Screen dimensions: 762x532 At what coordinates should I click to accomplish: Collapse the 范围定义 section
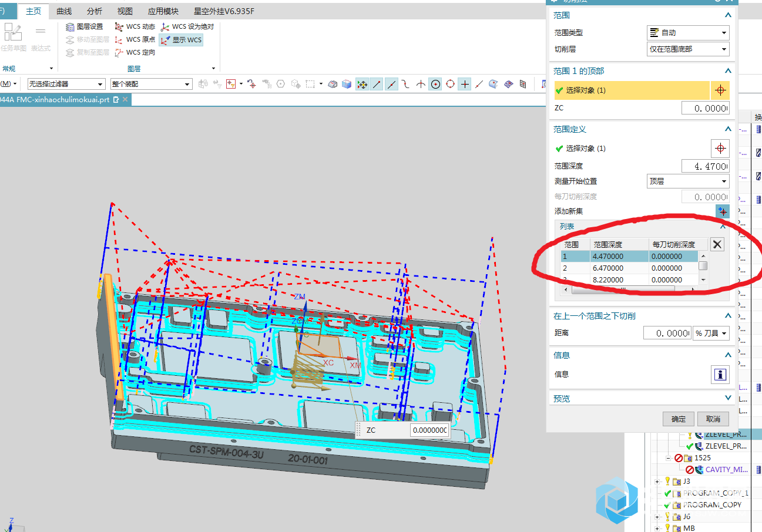point(728,129)
